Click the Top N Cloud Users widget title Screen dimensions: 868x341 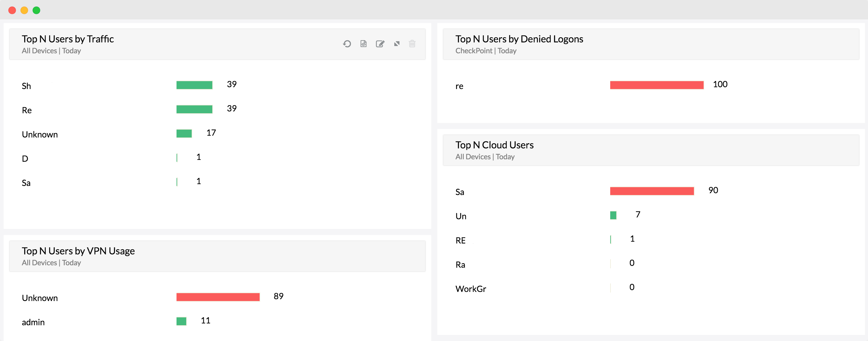(x=494, y=145)
